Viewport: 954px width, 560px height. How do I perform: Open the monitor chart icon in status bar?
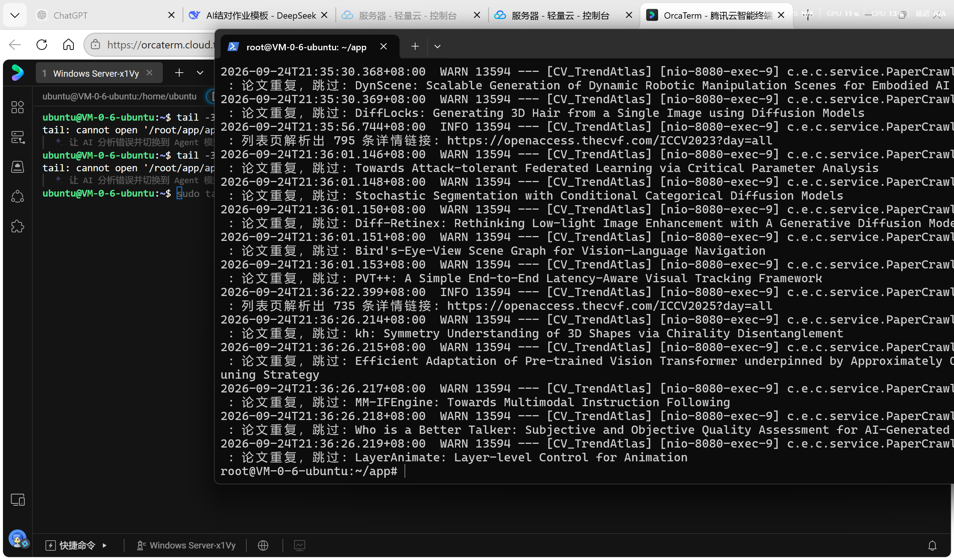click(300, 545)
